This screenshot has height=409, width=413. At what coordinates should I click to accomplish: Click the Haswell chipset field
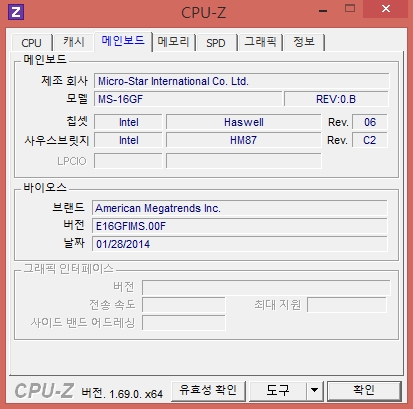(x=244, y=122)
